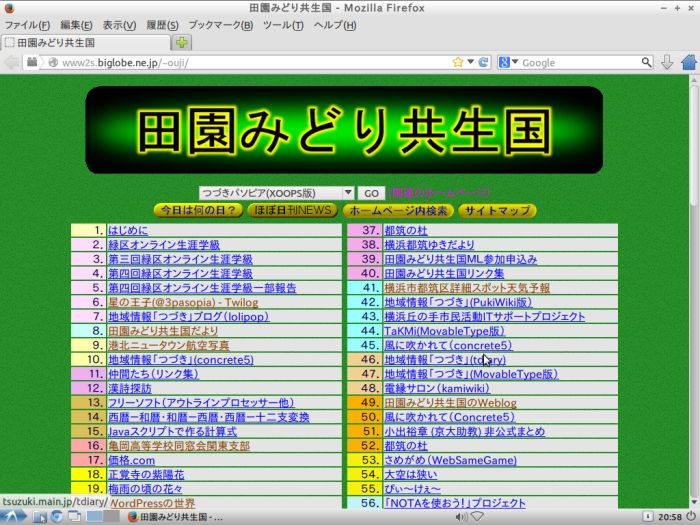Click the bookmark star in the address bar
700x525 pixels.
pos(458,62)
